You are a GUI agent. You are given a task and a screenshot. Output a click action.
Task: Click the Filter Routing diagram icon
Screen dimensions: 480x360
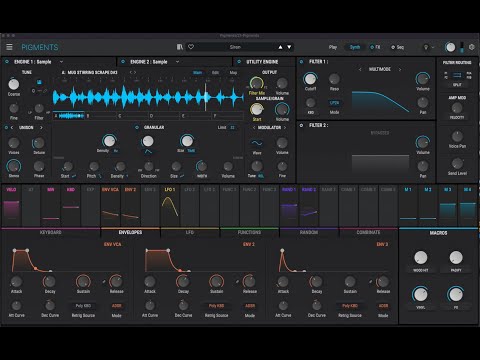[457, 75]
